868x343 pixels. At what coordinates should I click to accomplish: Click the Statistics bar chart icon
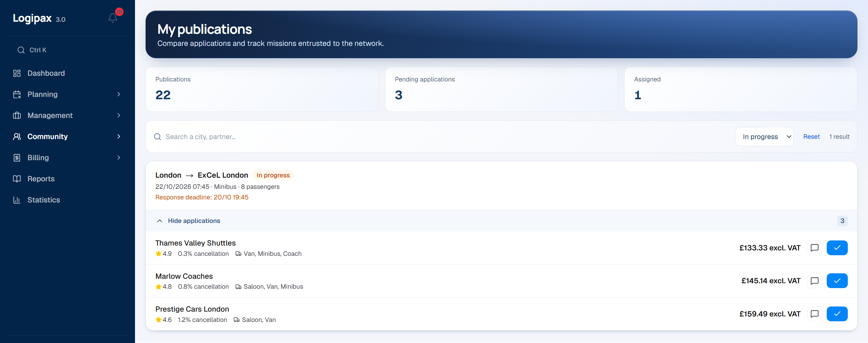tap(17, 200)
